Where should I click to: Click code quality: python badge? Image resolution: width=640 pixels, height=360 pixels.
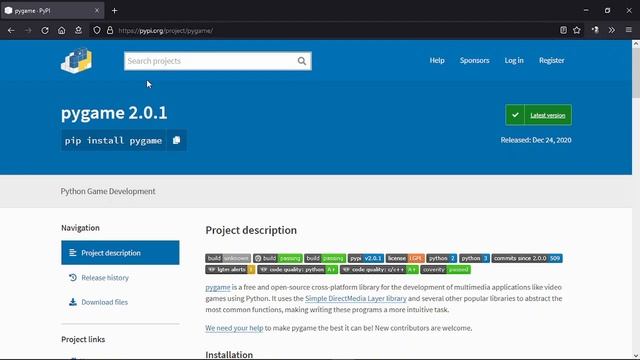click(x=298, y=269)
